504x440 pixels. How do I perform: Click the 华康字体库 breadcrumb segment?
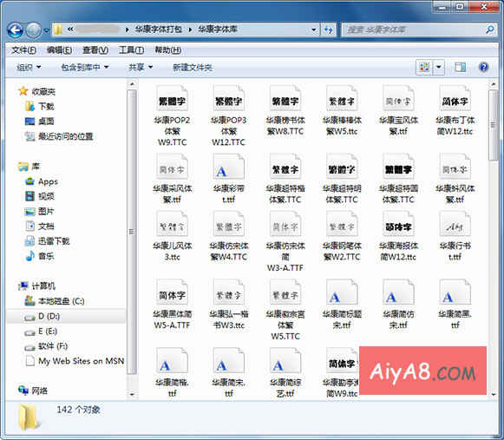click(218, 30)
